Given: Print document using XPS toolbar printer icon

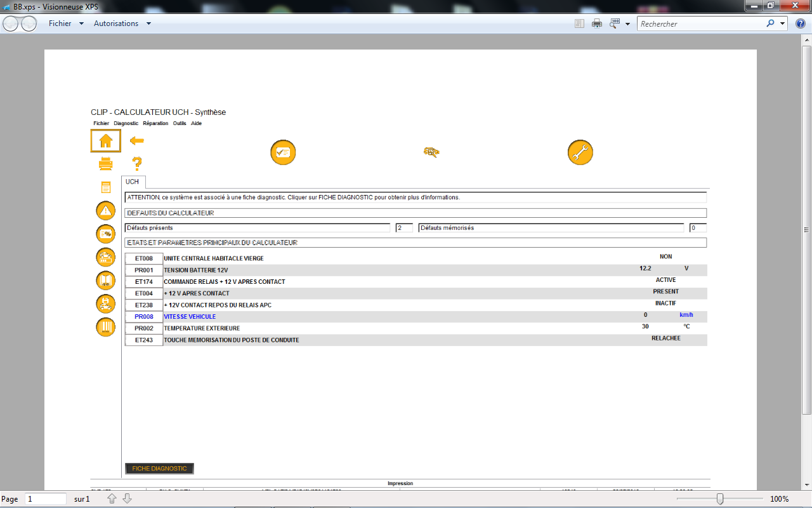Looking at the screenshot, I should [597, 23].
